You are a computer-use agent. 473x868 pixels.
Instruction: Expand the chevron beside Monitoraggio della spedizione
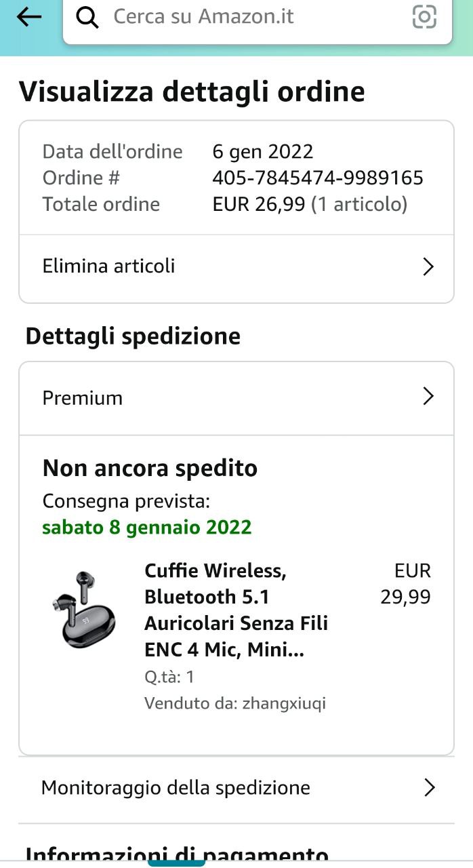tap(429, 787)
